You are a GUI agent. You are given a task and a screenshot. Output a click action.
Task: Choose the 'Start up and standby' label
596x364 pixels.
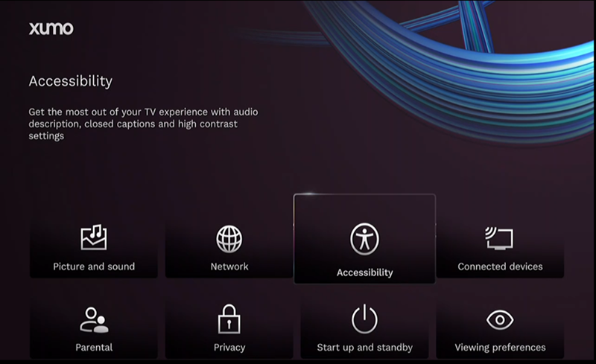[x=364, y=348]
